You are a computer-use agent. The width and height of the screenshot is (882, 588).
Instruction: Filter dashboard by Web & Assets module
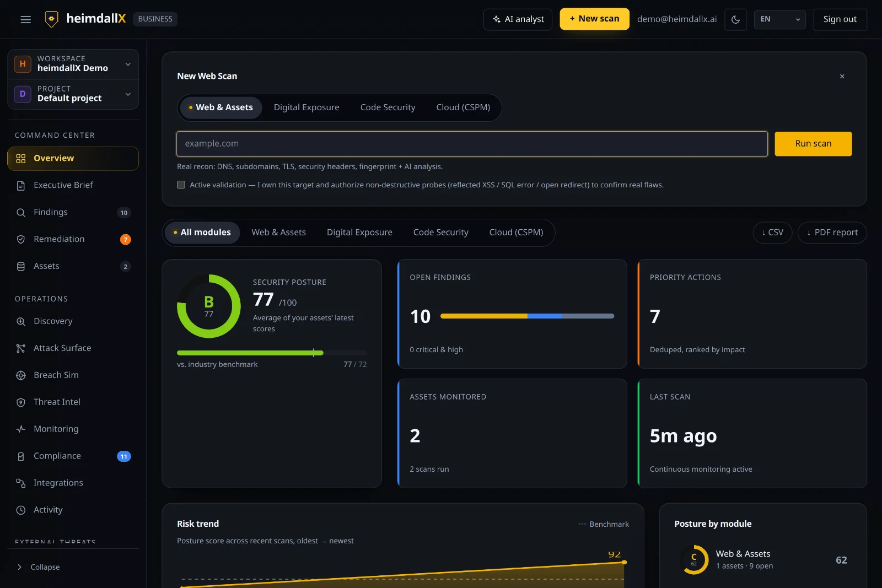point(278,233)
